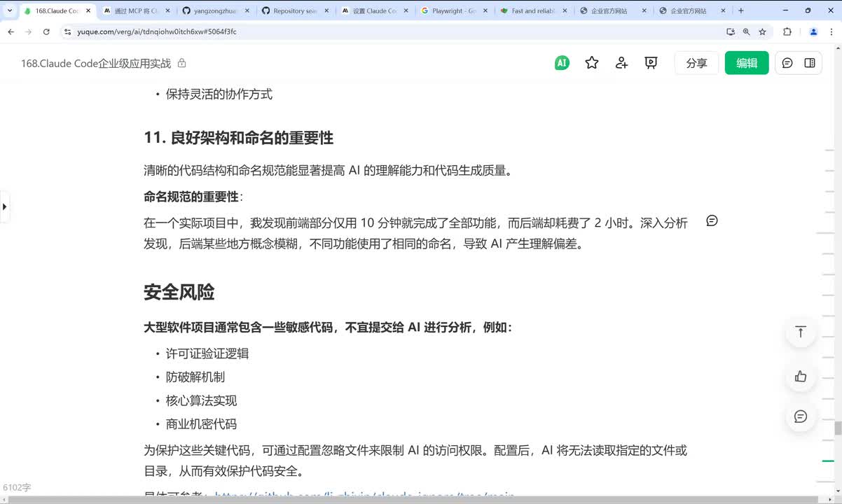Open a new browser tab
The image size is (842, 504).
741,10
